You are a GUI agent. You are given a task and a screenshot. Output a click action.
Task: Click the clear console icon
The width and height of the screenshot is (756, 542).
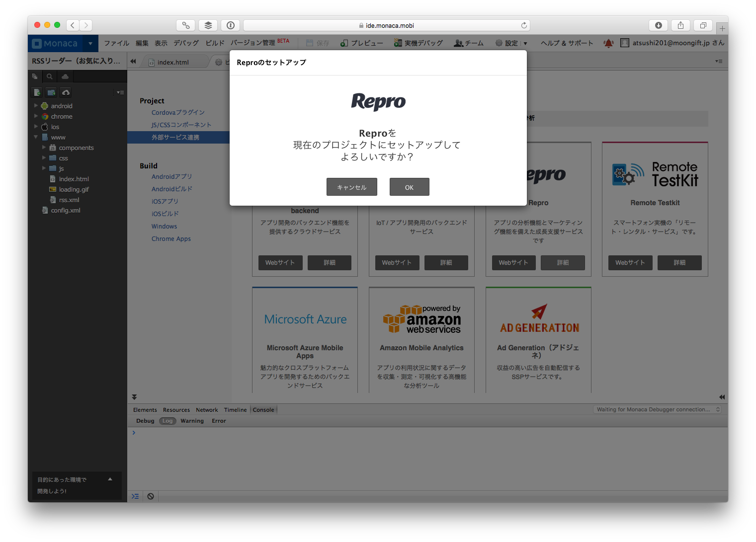coord(151,496)
